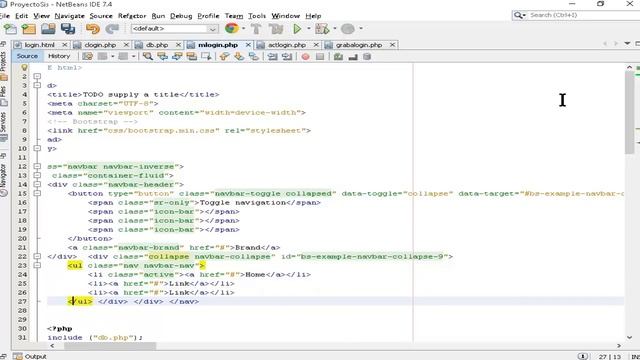Close the actlogin.php tab
Image resolution: width=640 pixels, height=360 pixels.
pos(316,44)
